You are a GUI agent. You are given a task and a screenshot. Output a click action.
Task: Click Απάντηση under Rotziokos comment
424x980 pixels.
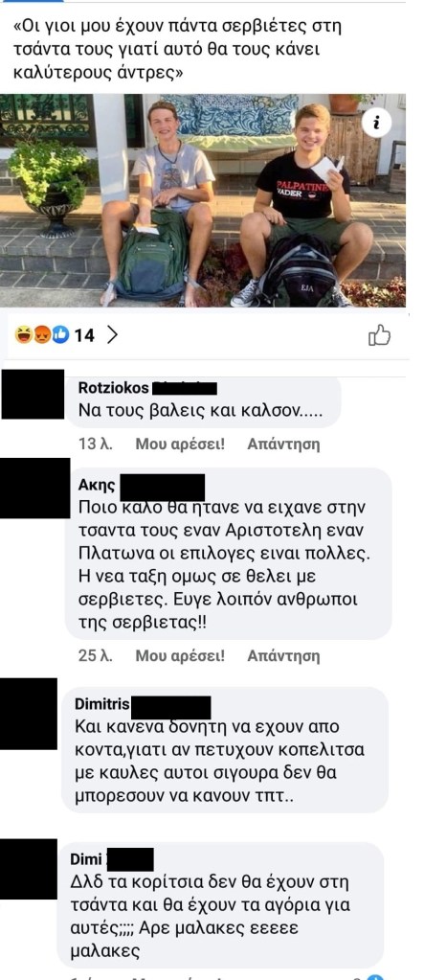(283, 444)
